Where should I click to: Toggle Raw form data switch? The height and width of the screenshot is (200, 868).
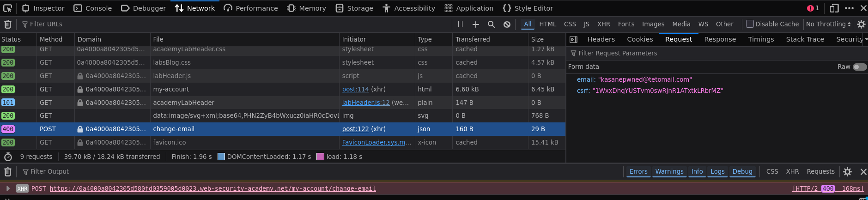coord(859,67)
